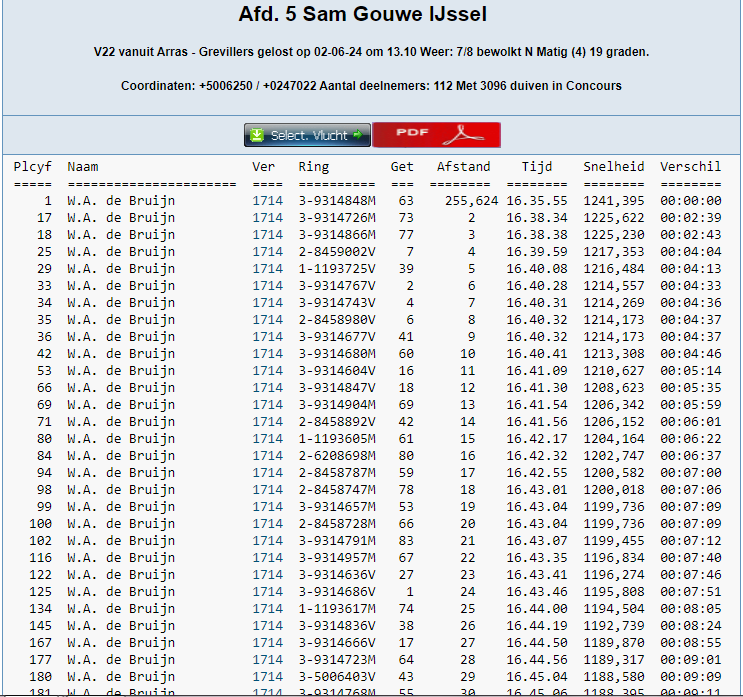Click club 1714 link in place 17 row

pyautogui.click(x=267, y=218)
